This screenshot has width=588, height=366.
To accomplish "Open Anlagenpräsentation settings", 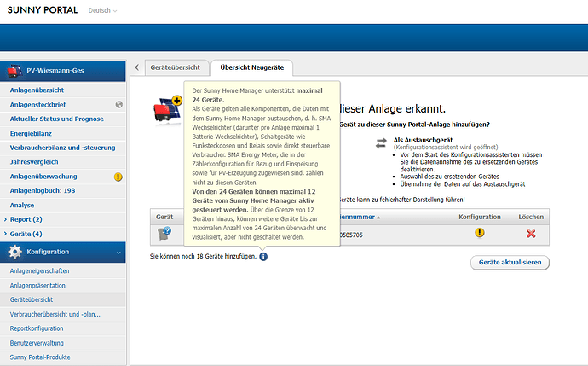I will [x=37, y=286].
